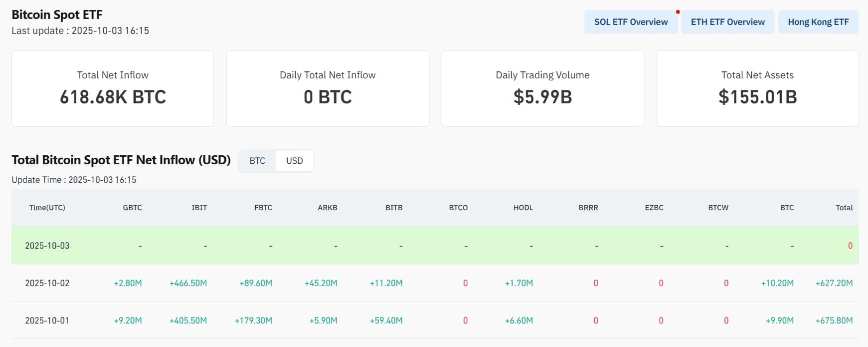Viewport: 868px width, 347px height.
Task: Click the +405.50M IBIT value
Action: pyautogui.click(x=188, y=321)
